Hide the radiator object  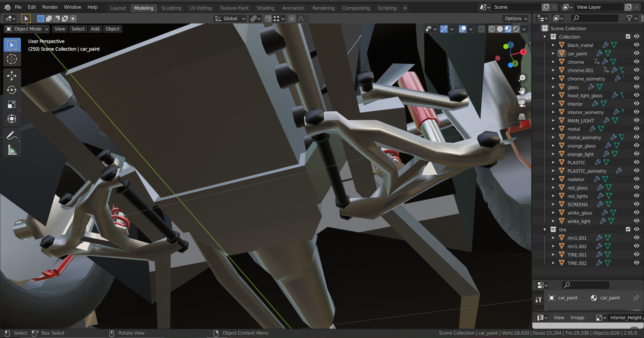point(636,179)
